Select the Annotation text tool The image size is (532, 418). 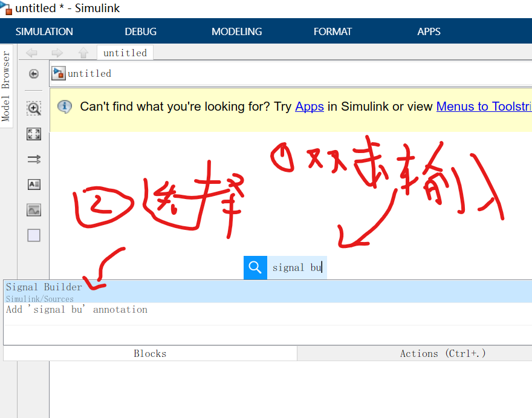tap(34, 185)
